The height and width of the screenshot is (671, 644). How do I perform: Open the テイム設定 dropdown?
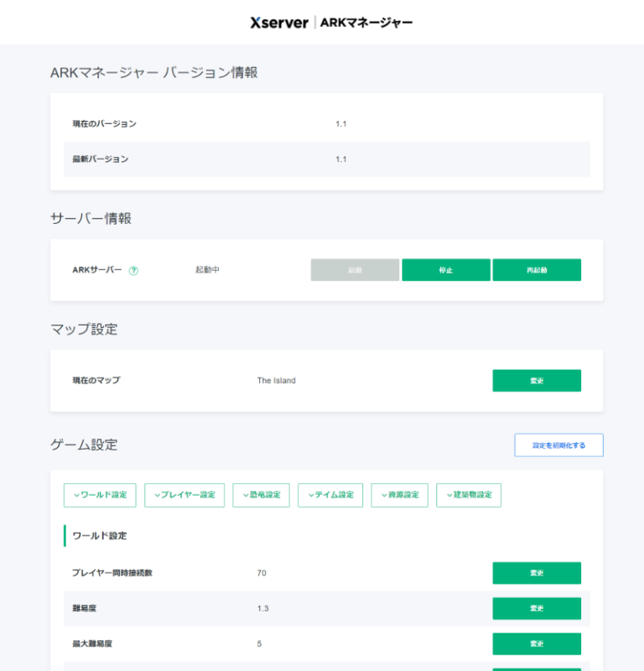pyautogui.click(x=330, y=495)
